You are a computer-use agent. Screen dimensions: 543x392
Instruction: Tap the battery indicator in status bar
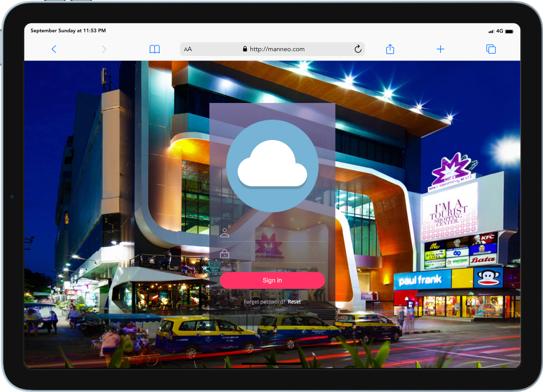click(509, 31)
